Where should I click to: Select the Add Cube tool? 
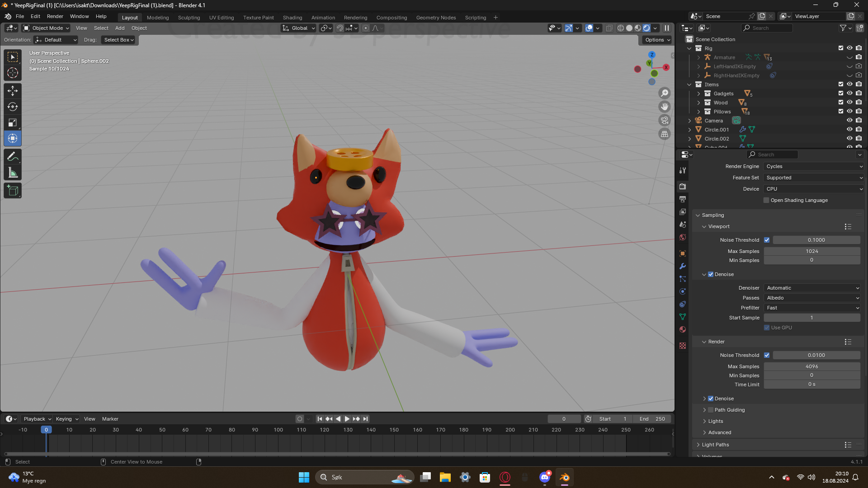click(x=13, y=191)
